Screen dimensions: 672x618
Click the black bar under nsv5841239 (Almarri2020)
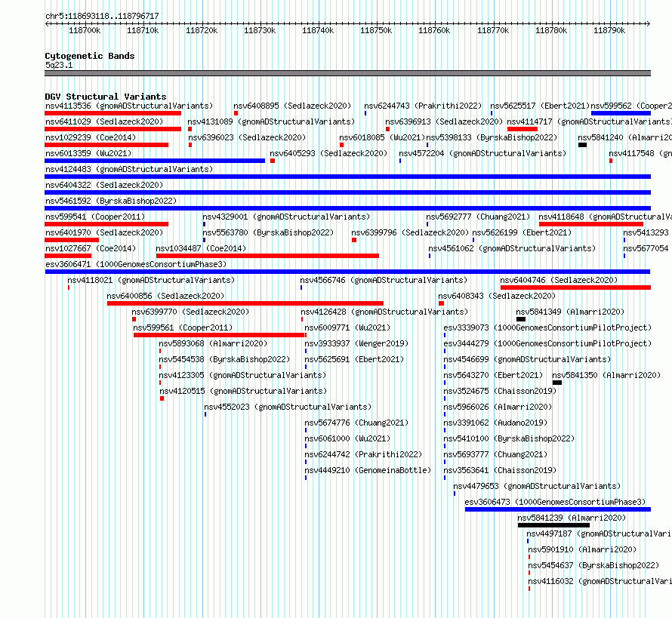(x=553, y=525)
